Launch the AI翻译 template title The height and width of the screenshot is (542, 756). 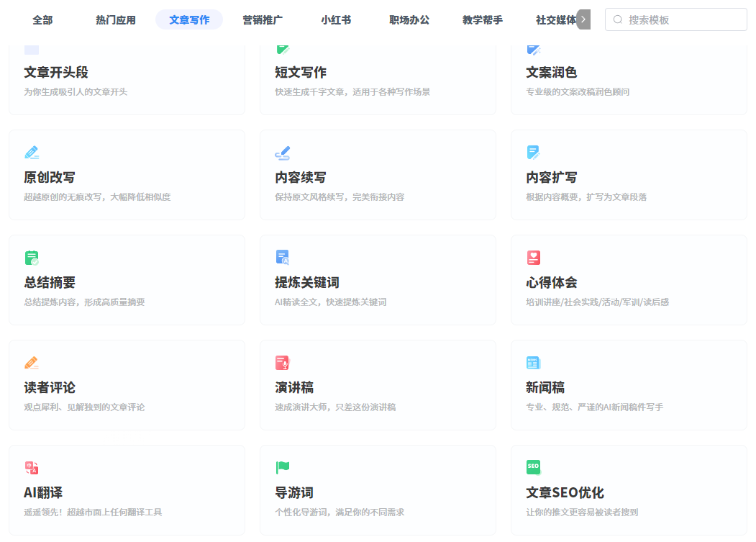pyautogui.click(x=43, y=493)
